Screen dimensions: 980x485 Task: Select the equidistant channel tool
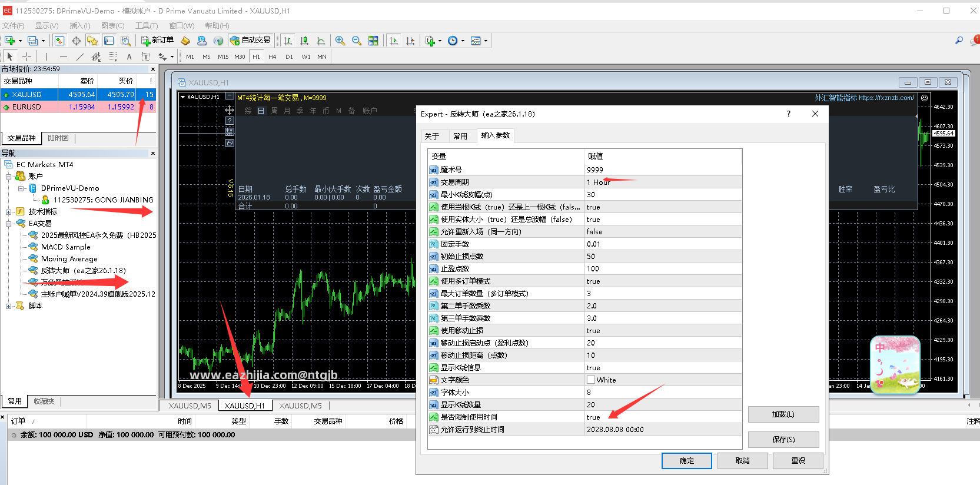96,57
